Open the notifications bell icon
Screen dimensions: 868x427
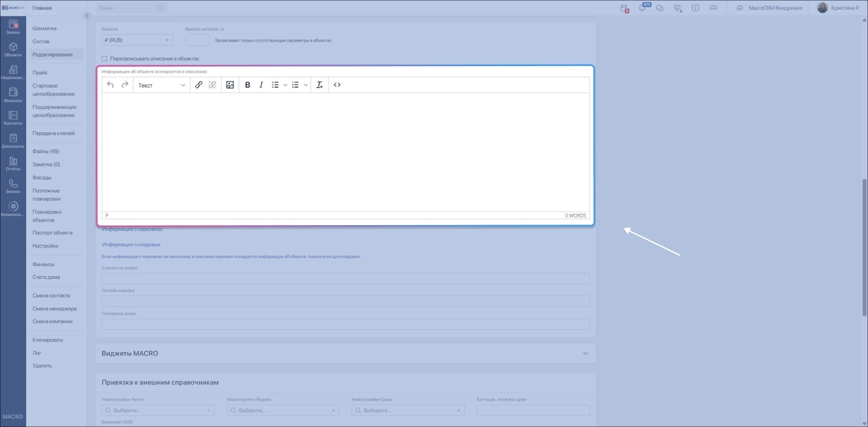click(642, 8)
